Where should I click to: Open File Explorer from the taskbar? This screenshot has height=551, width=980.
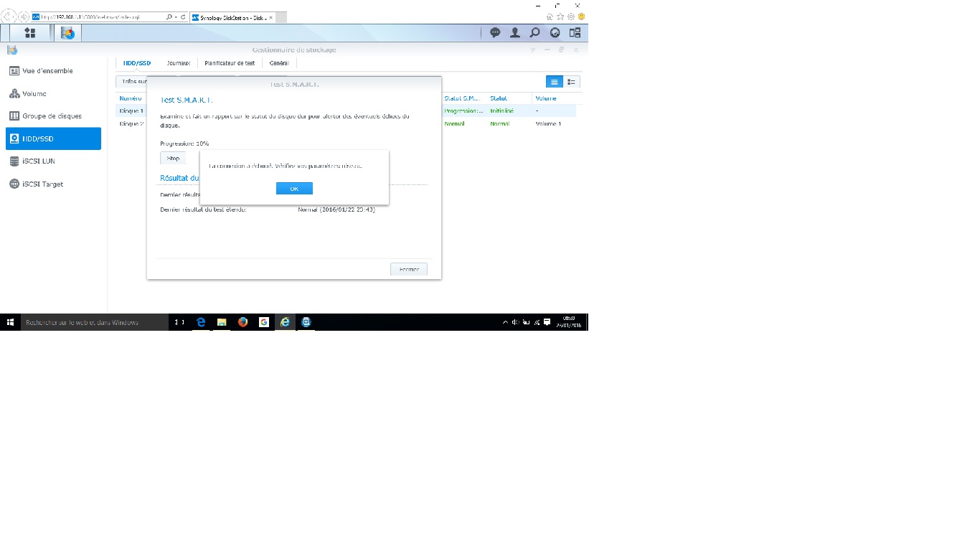pos(222,322)
